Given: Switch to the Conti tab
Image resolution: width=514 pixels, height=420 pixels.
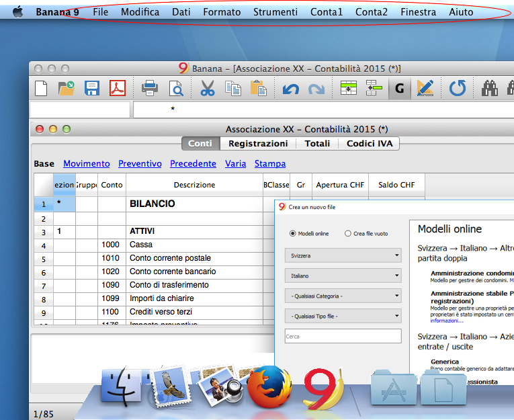Looking at the screenshot, I should (x=200, y=144).
